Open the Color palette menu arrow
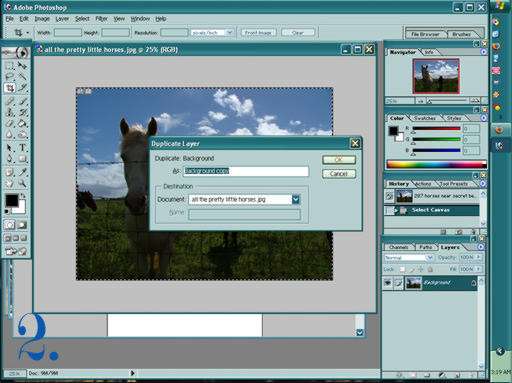The image size is (512, 383). (x=483, y=118)
